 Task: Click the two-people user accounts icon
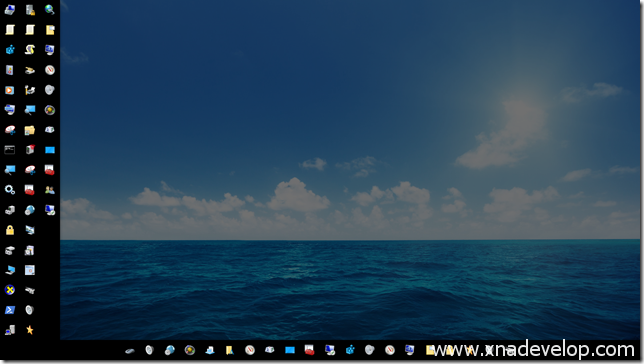pos(50,190)
